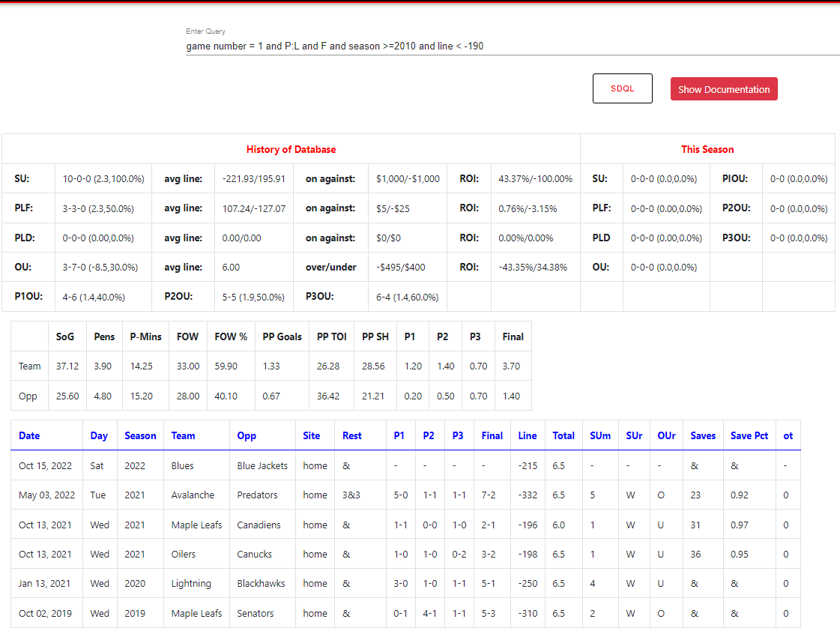Sort table by Site column header
840x628 pixels.
click(311, 435)
